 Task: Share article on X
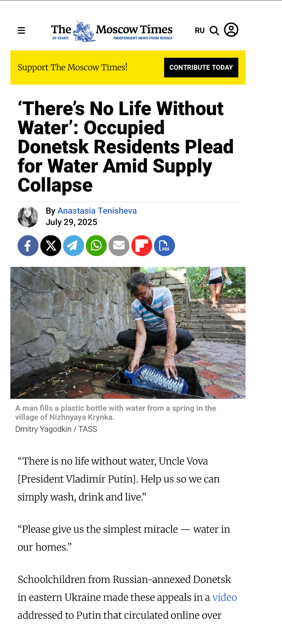click(51, 246)
